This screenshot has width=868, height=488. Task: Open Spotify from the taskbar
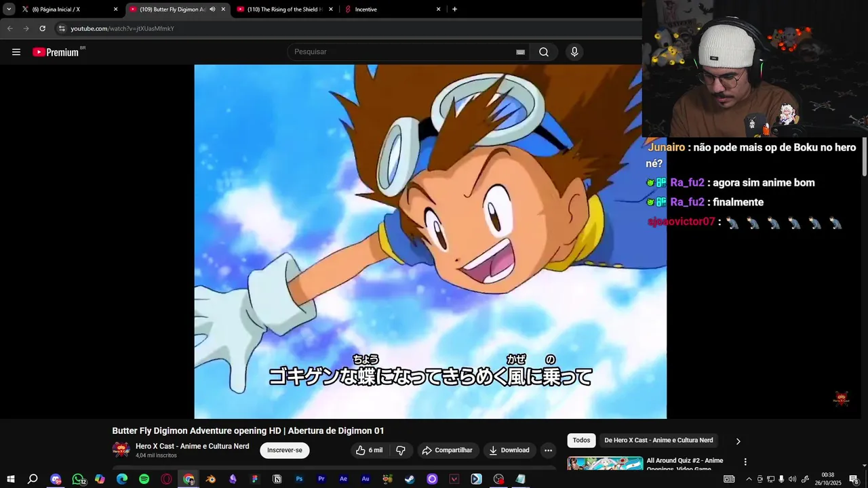coord(144,479)
